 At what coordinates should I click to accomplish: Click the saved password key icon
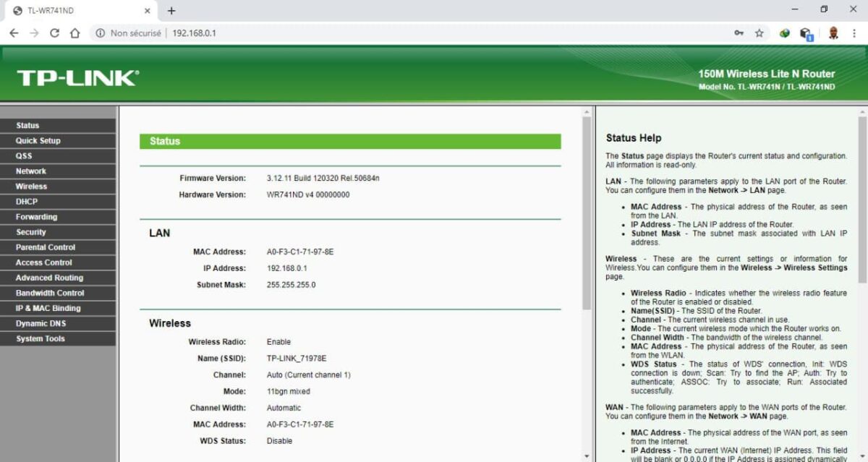(739, 33)
